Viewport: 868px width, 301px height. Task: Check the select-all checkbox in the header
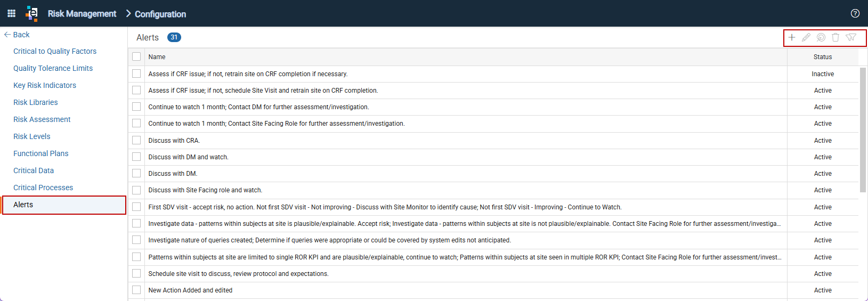[136, 56]
